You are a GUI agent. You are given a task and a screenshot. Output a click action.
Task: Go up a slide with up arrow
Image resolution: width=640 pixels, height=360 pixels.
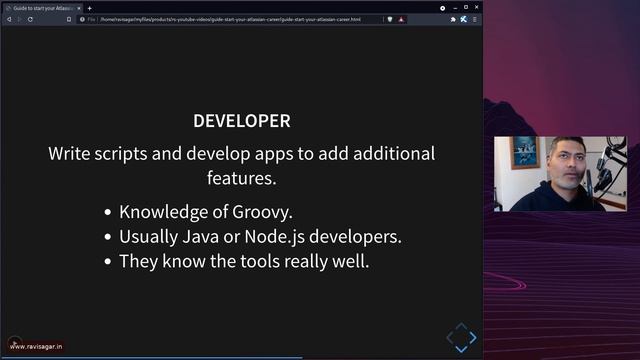pyautogui.click(x=461, y=326)
